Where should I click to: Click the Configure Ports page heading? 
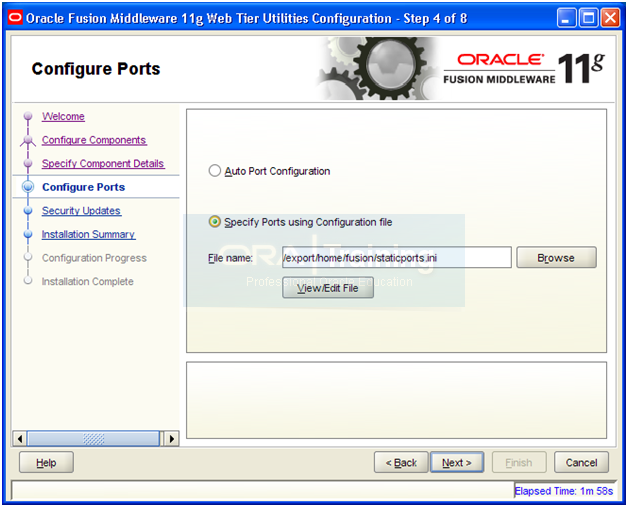(x=96, y=69)
